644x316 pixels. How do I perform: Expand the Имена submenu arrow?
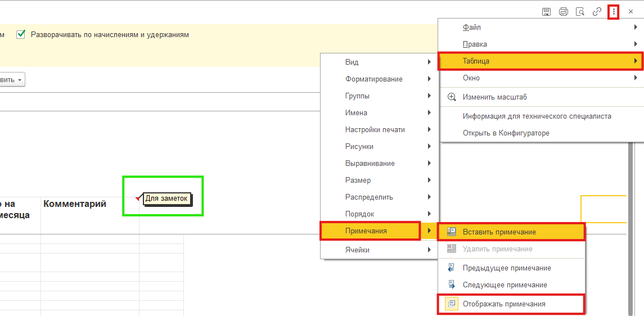429,112
